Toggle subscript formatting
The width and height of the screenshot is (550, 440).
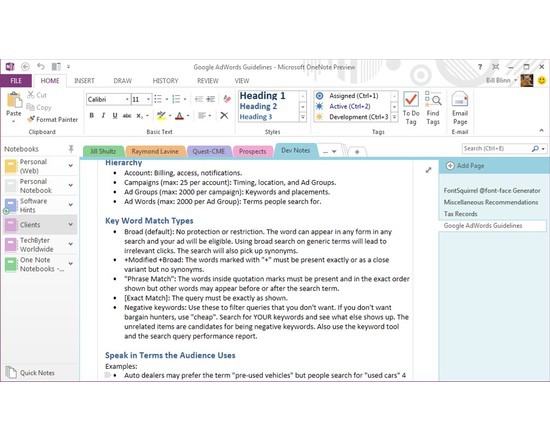[140, 115]
